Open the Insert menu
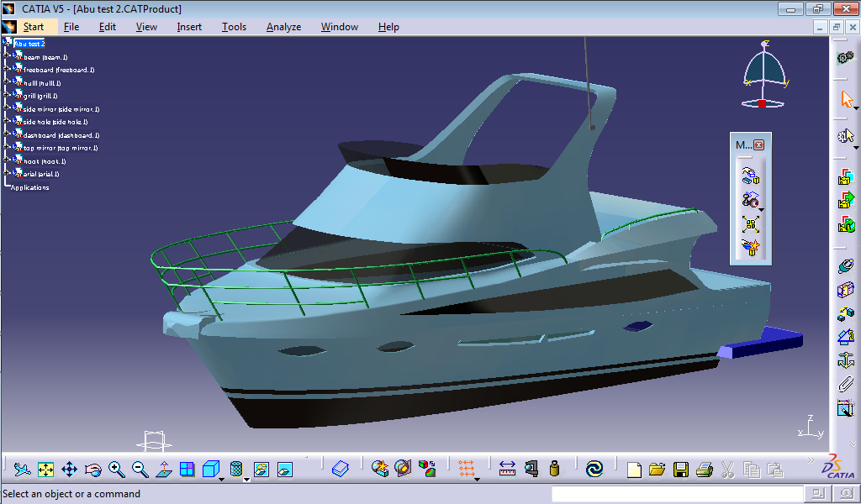This screenshot has width=861, height=504. click(x=189, y=26)
